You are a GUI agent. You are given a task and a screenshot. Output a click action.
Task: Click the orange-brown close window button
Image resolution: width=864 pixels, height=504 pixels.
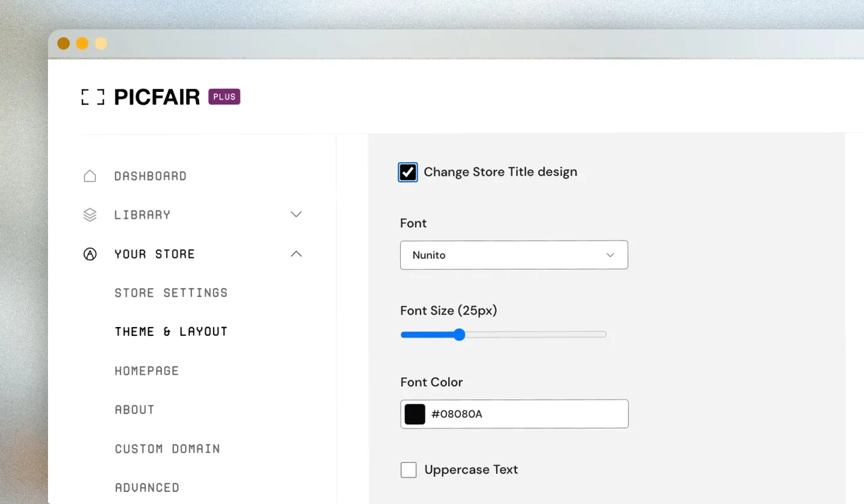pos(63,43)
